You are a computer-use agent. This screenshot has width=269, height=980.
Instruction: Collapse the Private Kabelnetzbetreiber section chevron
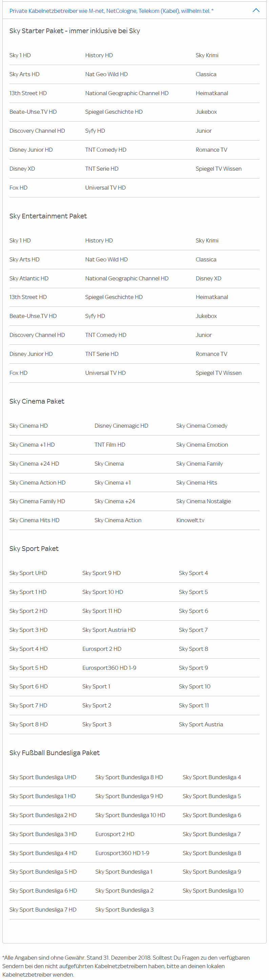pos(256,10)
